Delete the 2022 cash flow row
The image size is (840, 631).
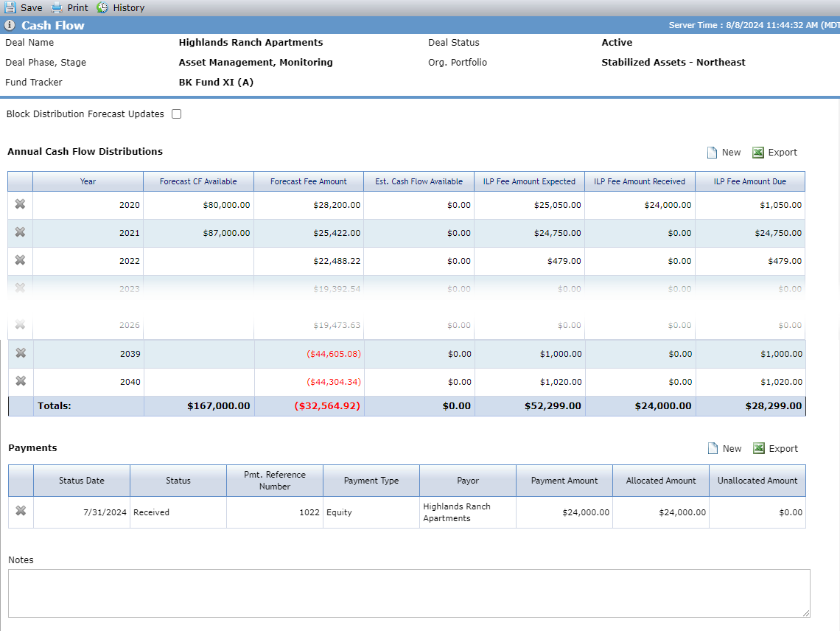point(20,260)
